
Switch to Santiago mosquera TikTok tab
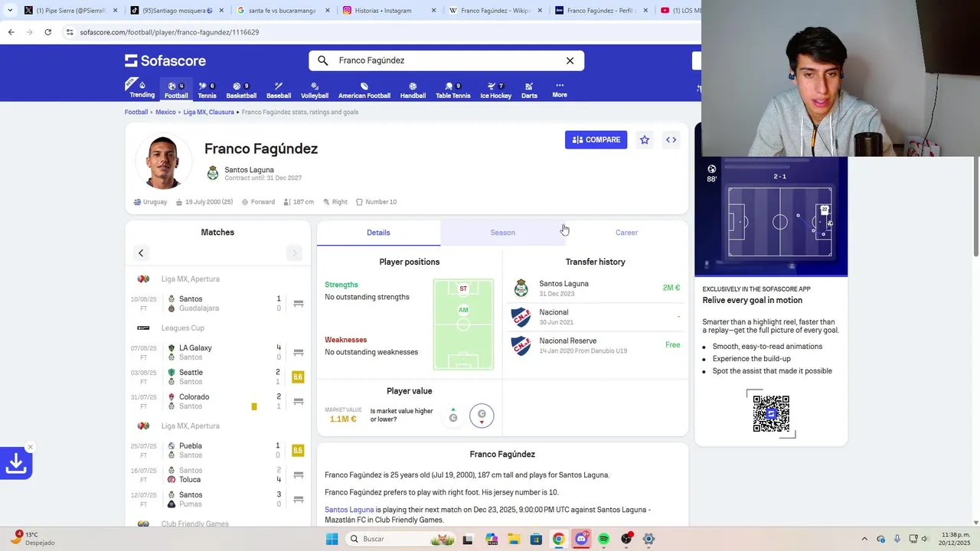175,11
